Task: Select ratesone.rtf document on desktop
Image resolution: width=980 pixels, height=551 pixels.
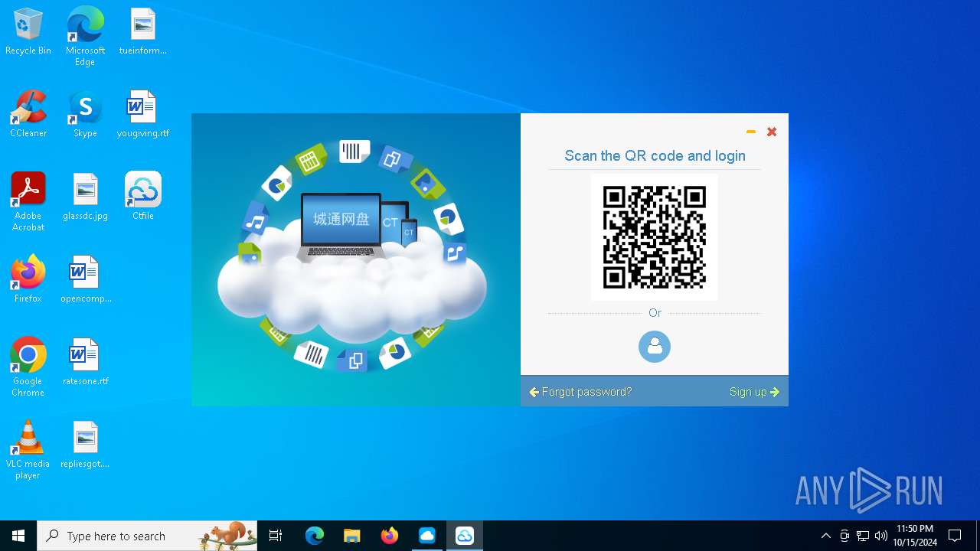Action: pyautogui.click(x=85, y=363)
